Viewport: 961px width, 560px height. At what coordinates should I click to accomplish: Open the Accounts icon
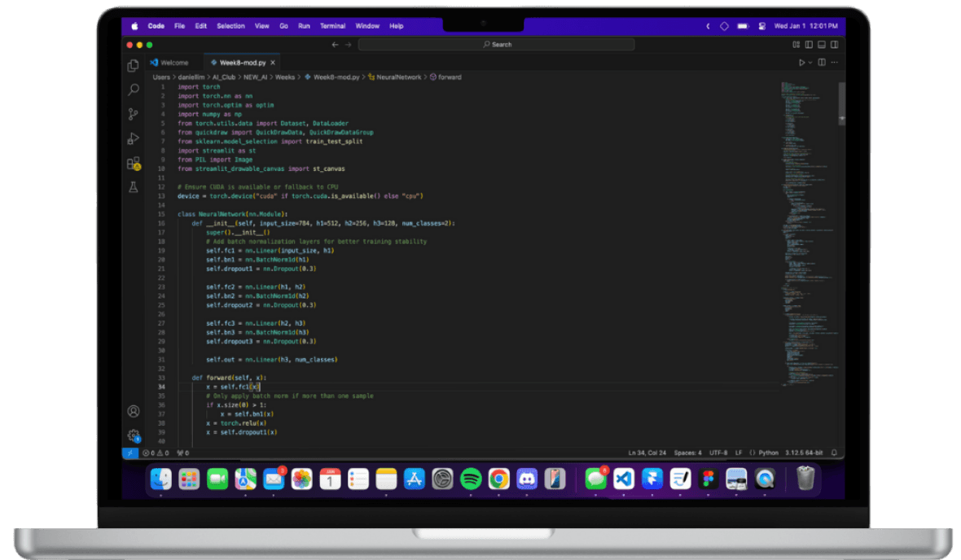click(133, 411)
